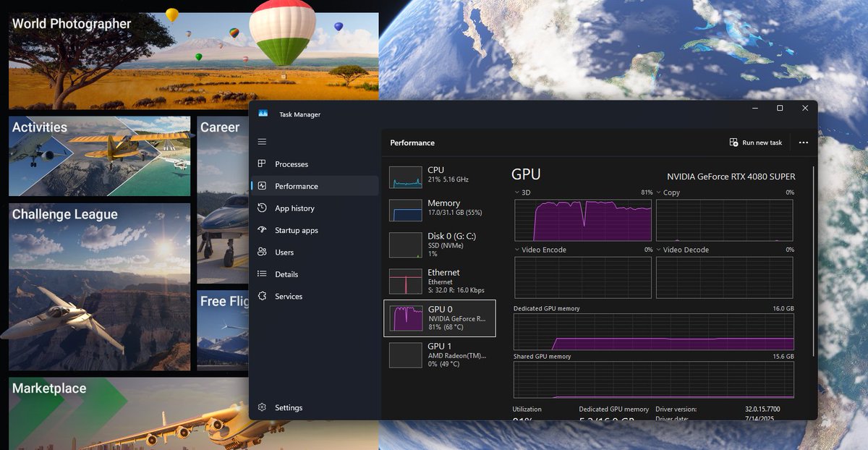This screenshot has width=868, height=450.
Task: Open the Details list icon
Action: pos(262,274)
